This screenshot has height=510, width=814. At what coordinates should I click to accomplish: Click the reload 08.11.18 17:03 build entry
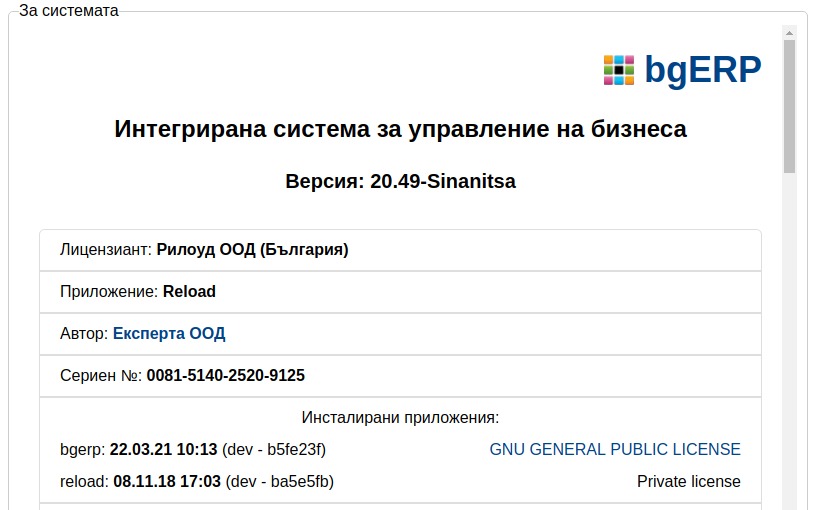(197, 481)
